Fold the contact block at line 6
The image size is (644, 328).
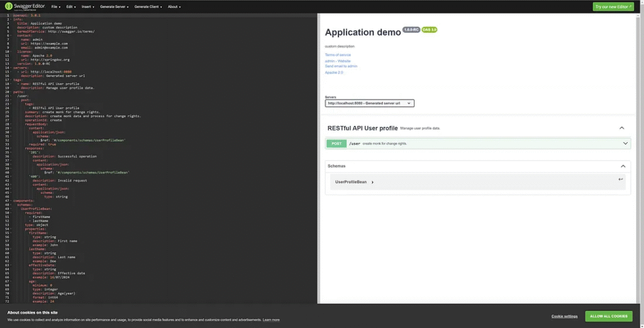(11, 35)
